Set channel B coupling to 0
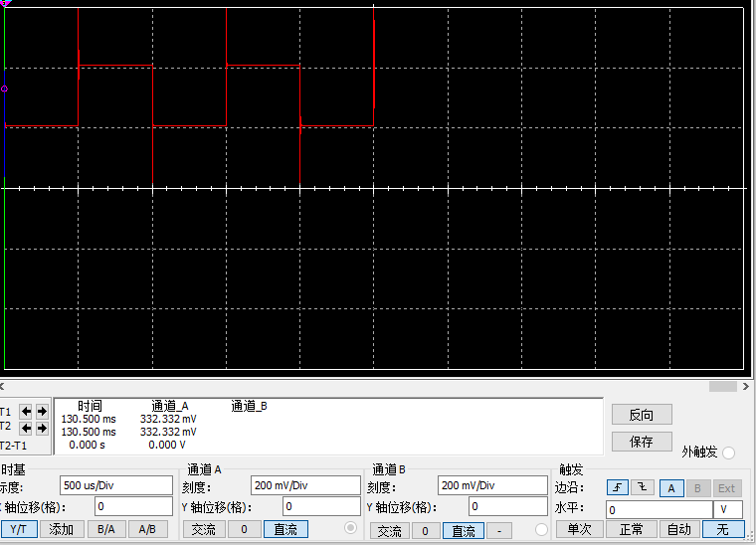 [x=426, y=530]
